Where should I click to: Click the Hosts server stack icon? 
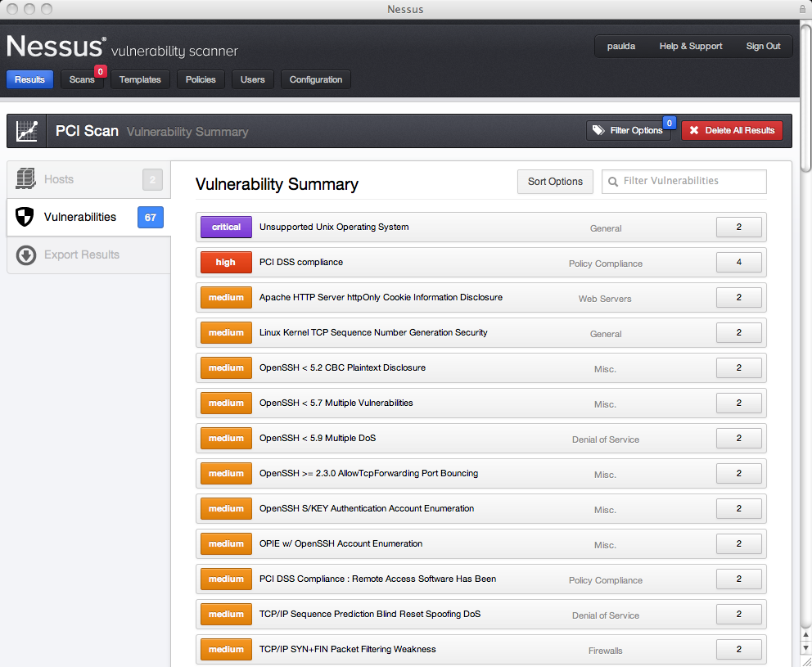[25, 178]
